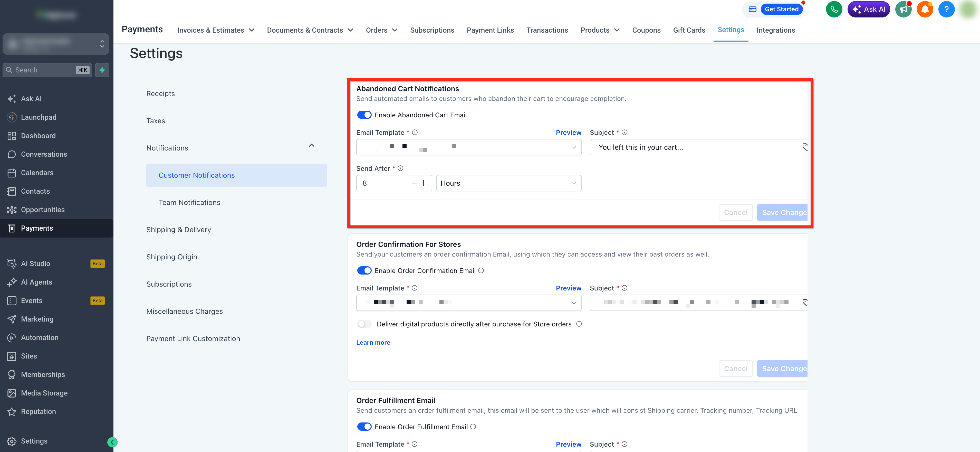
Task: Collapse the sidebar with the green arrow
Action: click(x=112, y=442)
